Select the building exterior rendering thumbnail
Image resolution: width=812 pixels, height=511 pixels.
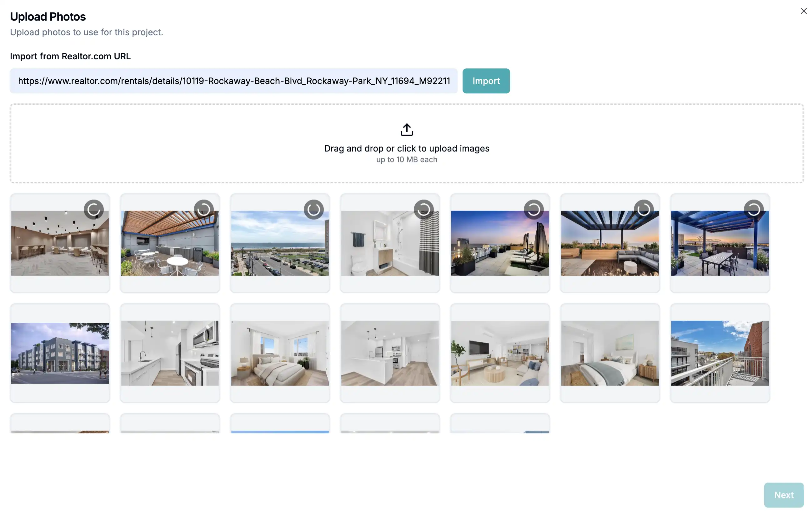[x=60, y=353]
